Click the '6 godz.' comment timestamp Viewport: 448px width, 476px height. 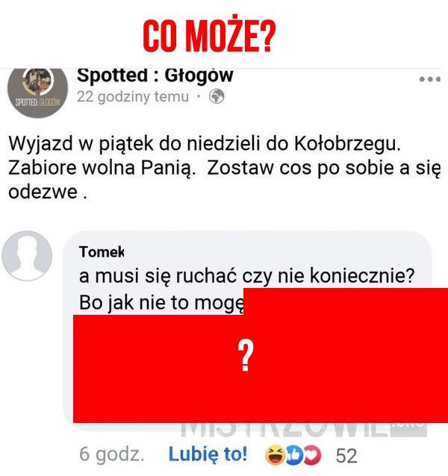pos(111,454)
